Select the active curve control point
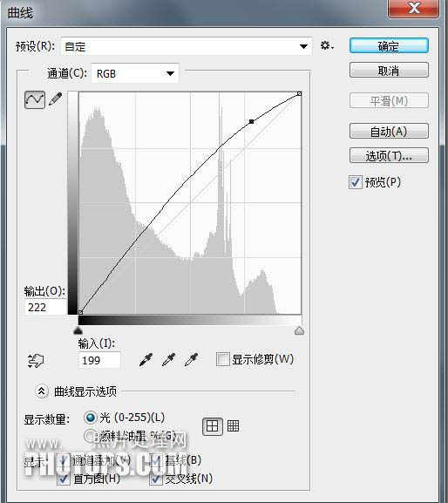 pos(251,121)
